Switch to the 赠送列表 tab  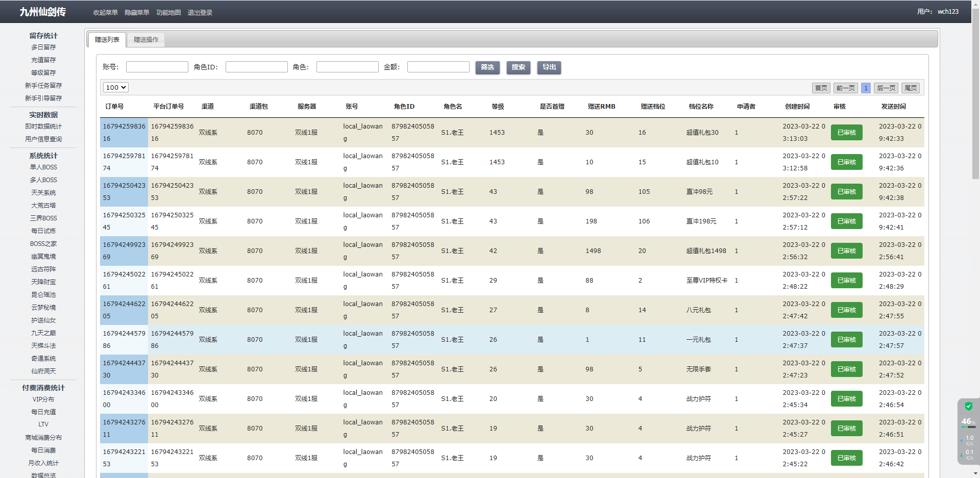pos(107,39)
